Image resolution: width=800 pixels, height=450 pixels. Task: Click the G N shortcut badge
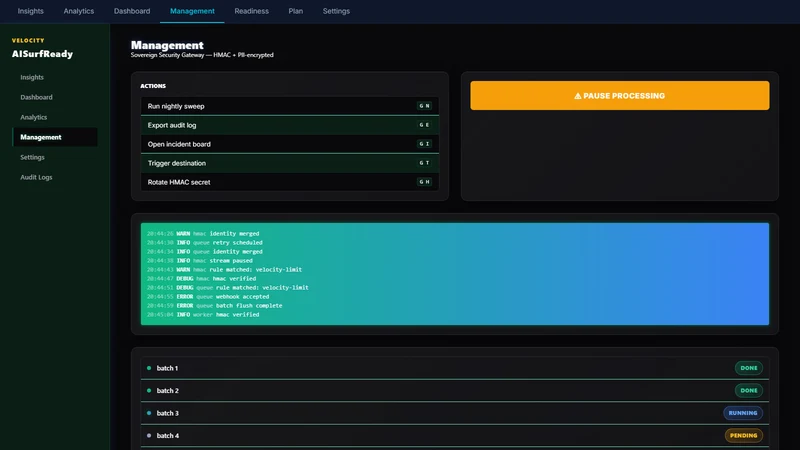[424, 106]
